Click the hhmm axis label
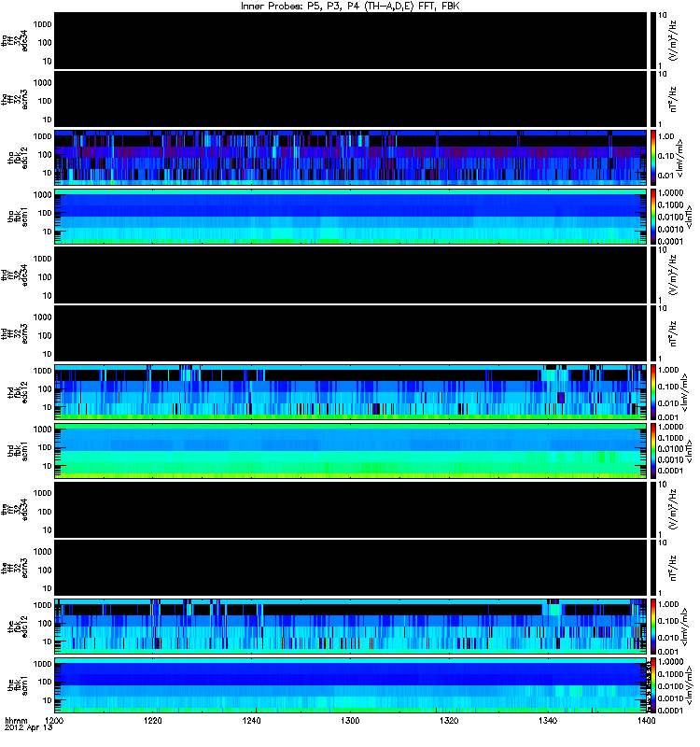The image size is (700, 747). pyautogui.click(x=16, y=720)
